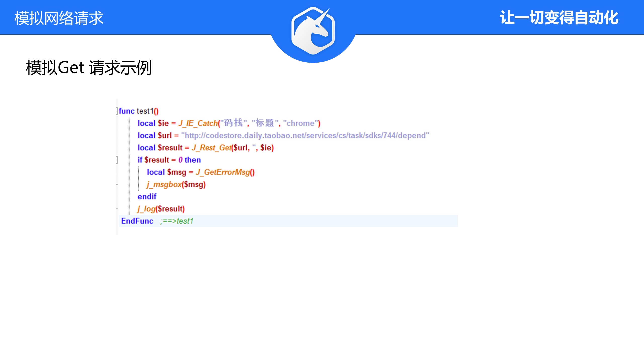
Task: Click the codestore.daily.taobao.net URL string
Action: coord(305,135)
